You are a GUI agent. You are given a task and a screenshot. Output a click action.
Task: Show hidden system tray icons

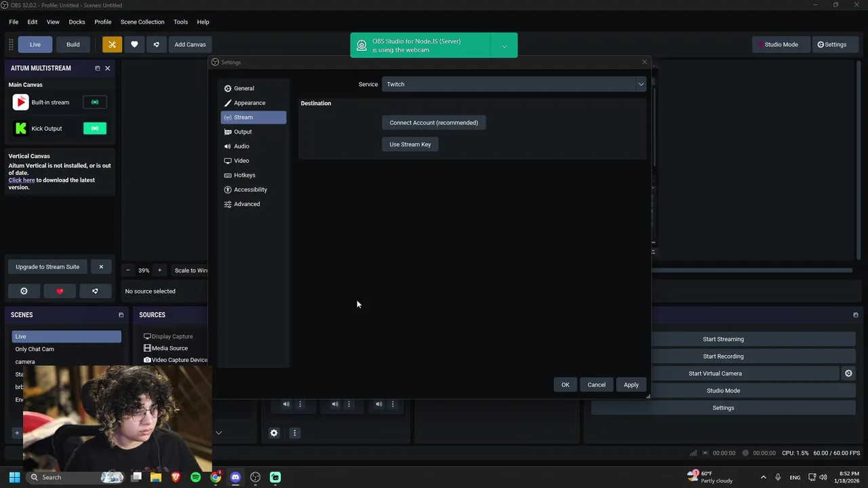pyautogui.click(x=763, y=477)
